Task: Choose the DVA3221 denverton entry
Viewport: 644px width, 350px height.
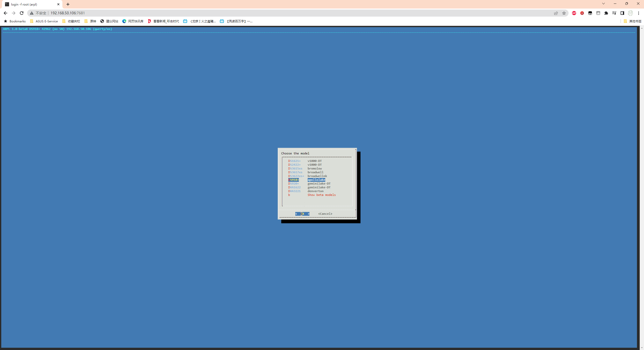Action: click(x=306, y=191)
